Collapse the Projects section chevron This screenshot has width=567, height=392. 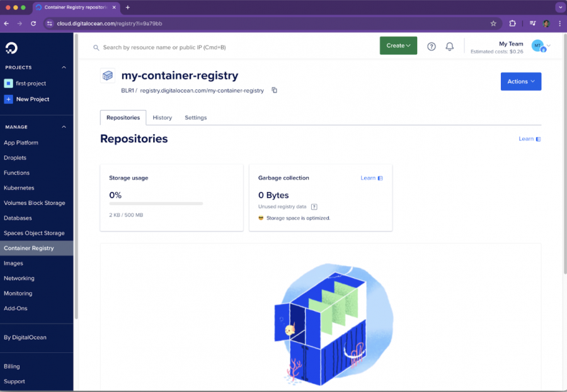click(x=64, y=67)
